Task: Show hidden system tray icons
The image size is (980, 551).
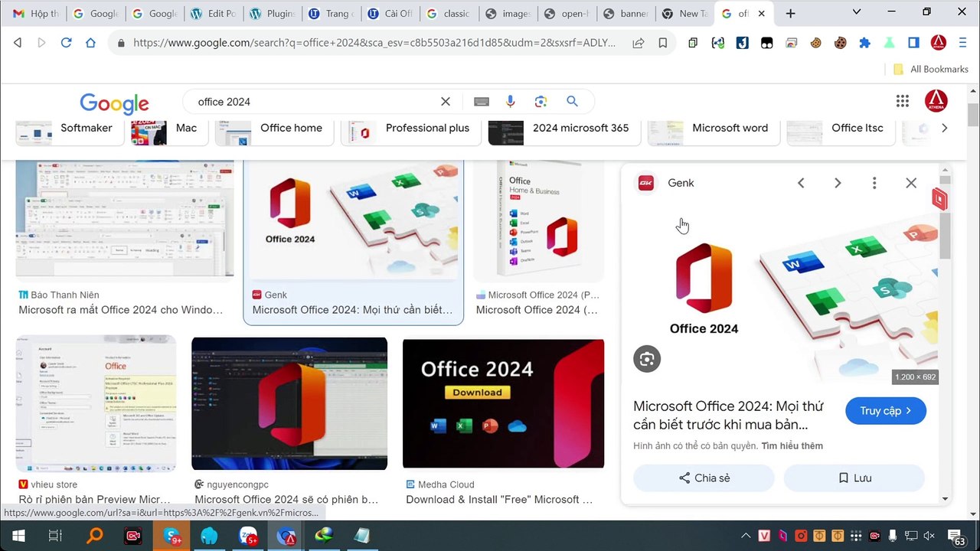Action: pyautogui.click(x=746, y=536)
